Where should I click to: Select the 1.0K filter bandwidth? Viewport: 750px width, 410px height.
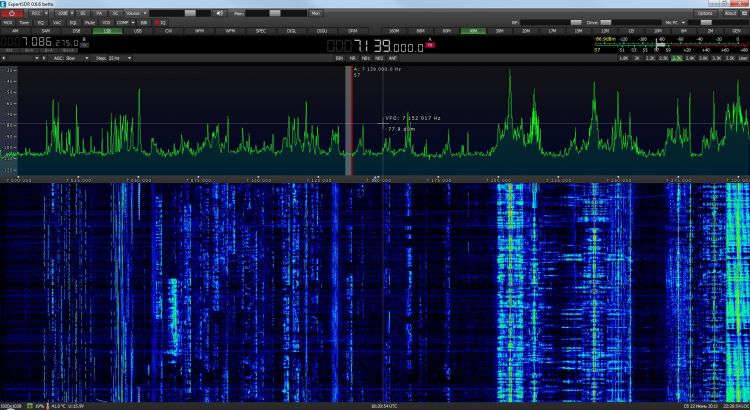[624, 58]
